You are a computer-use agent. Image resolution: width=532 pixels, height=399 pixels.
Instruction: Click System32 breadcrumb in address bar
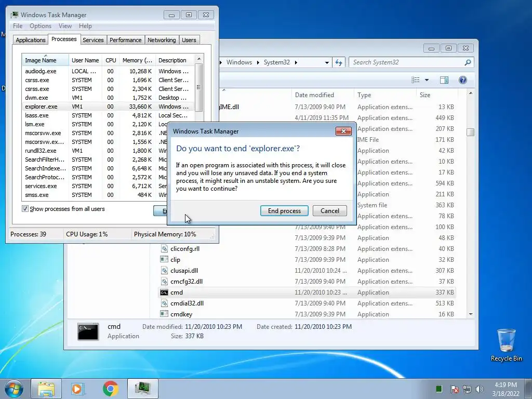277,62
